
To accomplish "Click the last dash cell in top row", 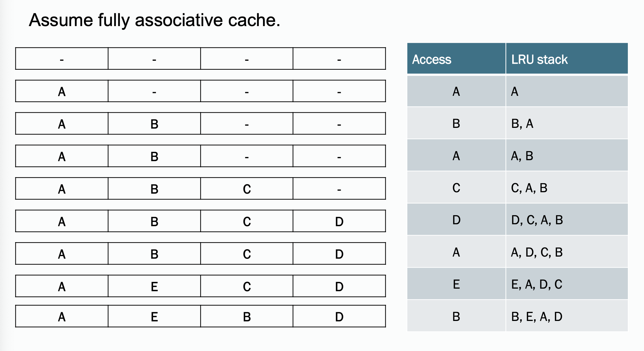I will click(339, 59).
